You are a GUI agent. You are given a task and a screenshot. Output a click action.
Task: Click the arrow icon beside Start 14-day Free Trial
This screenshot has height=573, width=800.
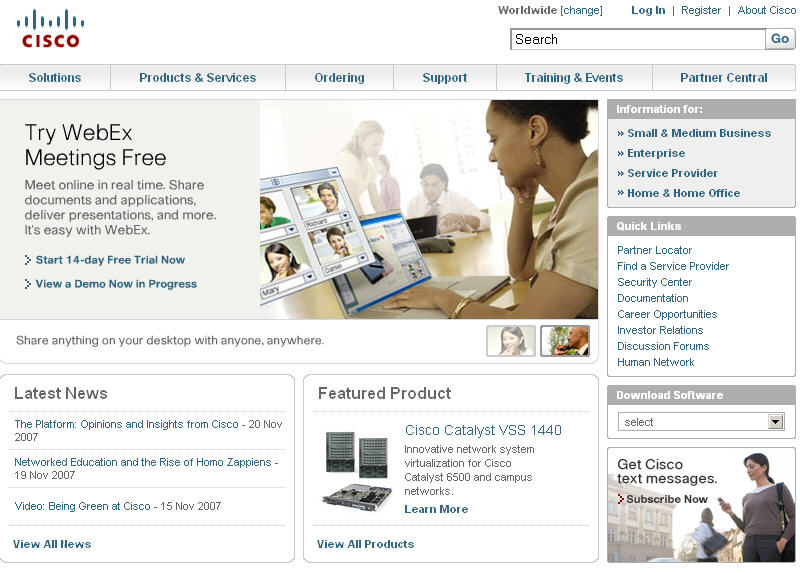point(28,260)
